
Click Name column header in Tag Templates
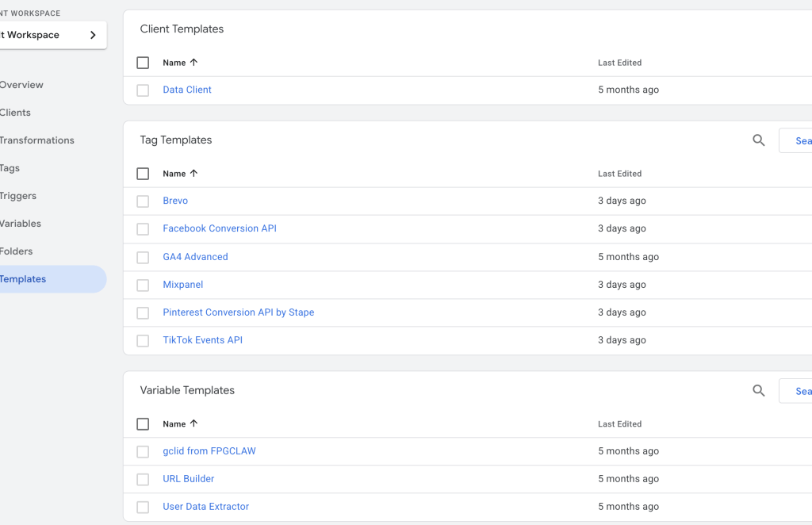174,174
